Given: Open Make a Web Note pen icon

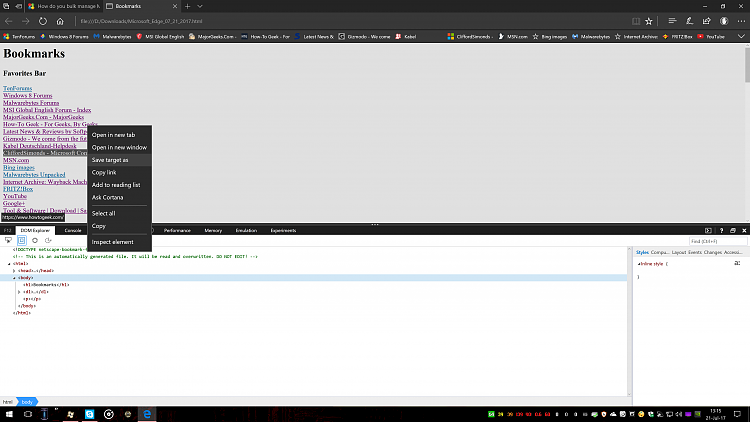Looking at the screenshot, I should tap(689, 21).
